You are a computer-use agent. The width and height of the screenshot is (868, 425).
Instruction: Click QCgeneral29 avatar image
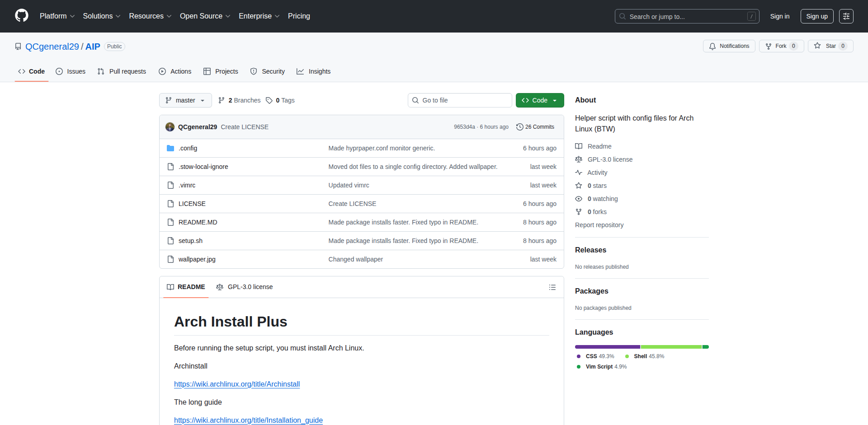pos(170,127)
